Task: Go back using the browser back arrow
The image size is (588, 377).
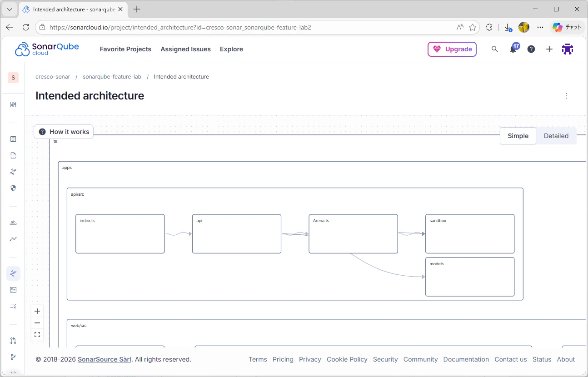Action: (10, 27)
